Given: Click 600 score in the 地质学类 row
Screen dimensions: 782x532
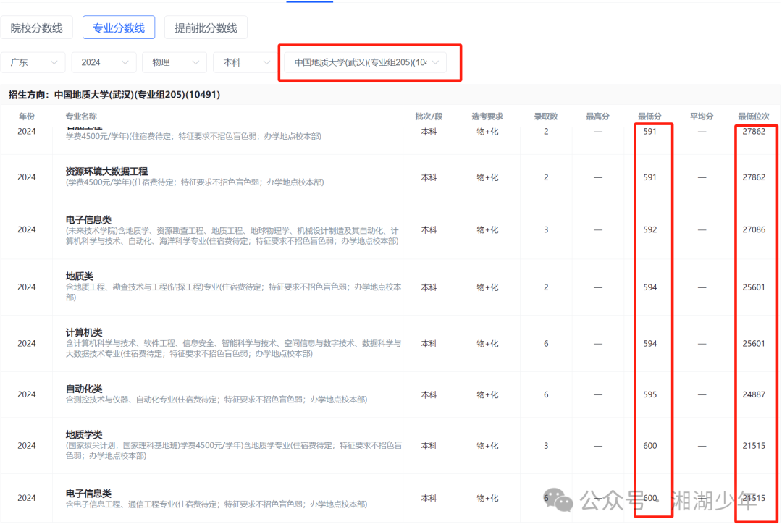Looking at the screenshot, I should point(649,446).
